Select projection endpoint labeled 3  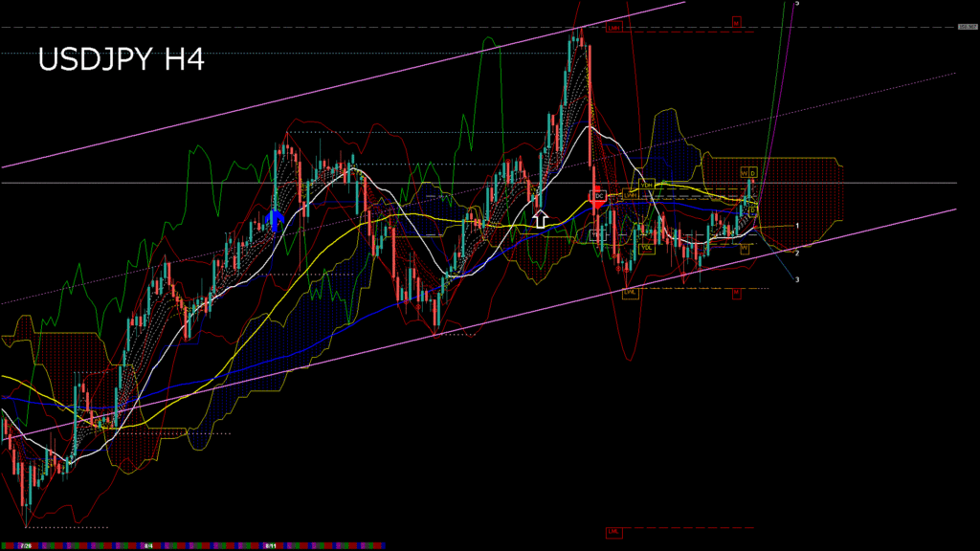point(797,279)
